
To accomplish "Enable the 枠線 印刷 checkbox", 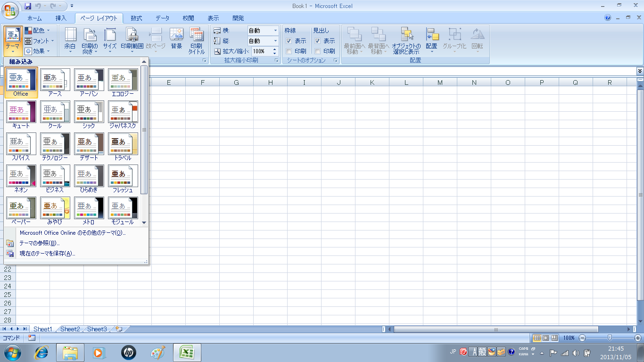I will [289, 51].
